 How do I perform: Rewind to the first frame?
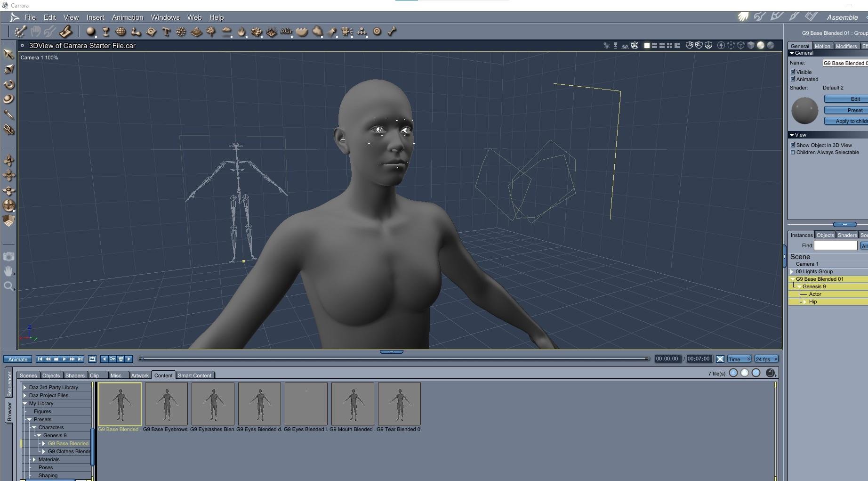point(40,359)
